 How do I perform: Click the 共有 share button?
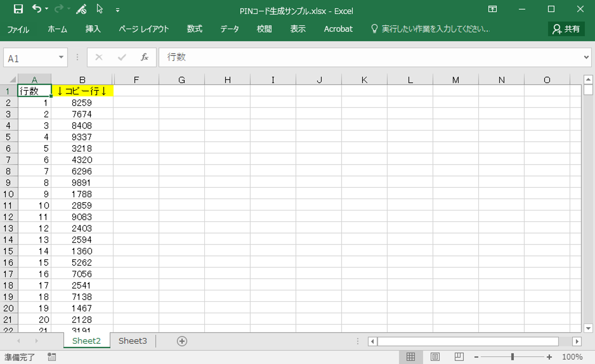566,29
